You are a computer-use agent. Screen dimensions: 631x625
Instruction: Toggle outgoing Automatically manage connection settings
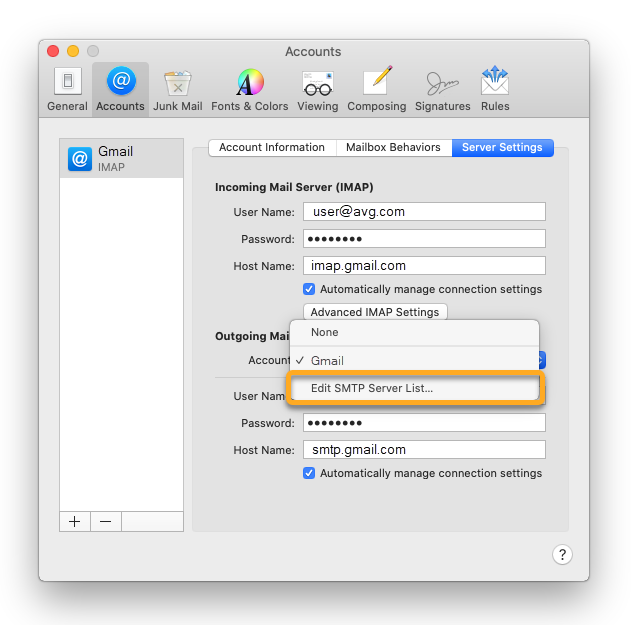[309, 473]
